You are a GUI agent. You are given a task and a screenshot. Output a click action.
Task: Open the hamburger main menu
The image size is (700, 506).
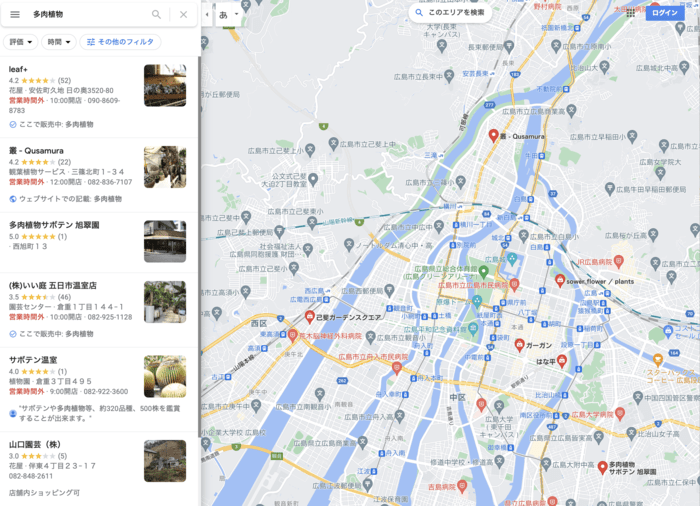click(15, 14)
